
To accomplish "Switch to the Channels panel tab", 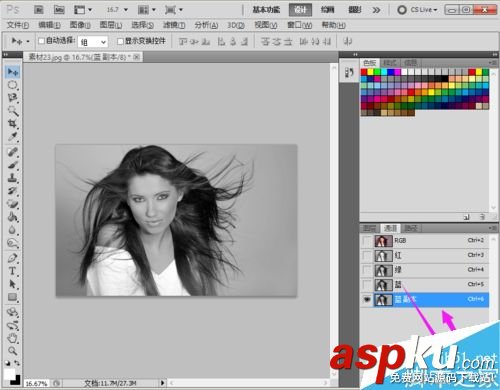I will [x=390, y=228].
